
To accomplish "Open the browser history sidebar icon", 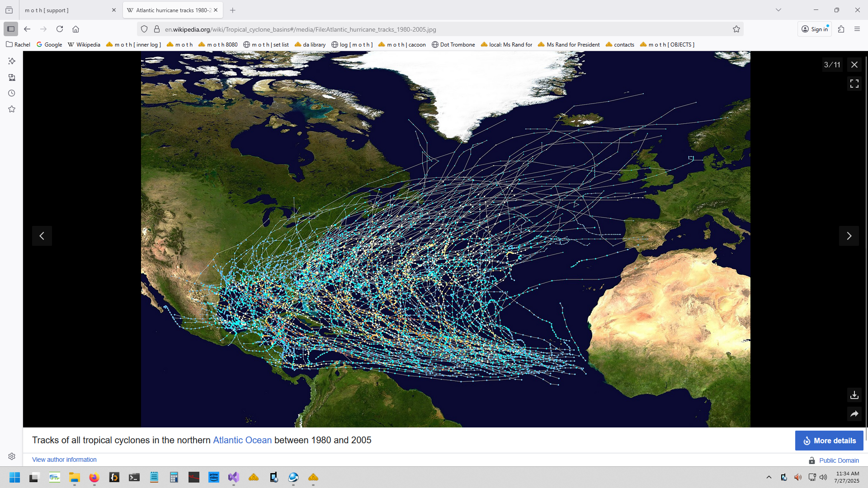I will coord(12,94).
